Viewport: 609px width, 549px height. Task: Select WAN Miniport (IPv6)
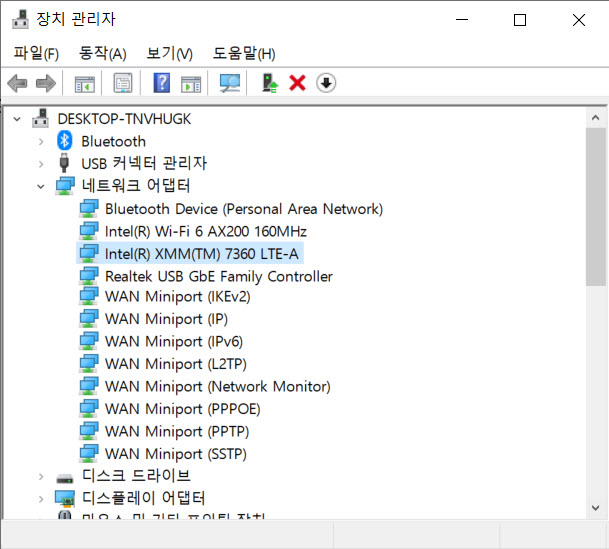point(174,342)
